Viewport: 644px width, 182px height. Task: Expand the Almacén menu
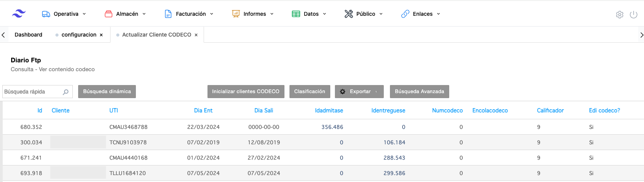tap(125, 14)
